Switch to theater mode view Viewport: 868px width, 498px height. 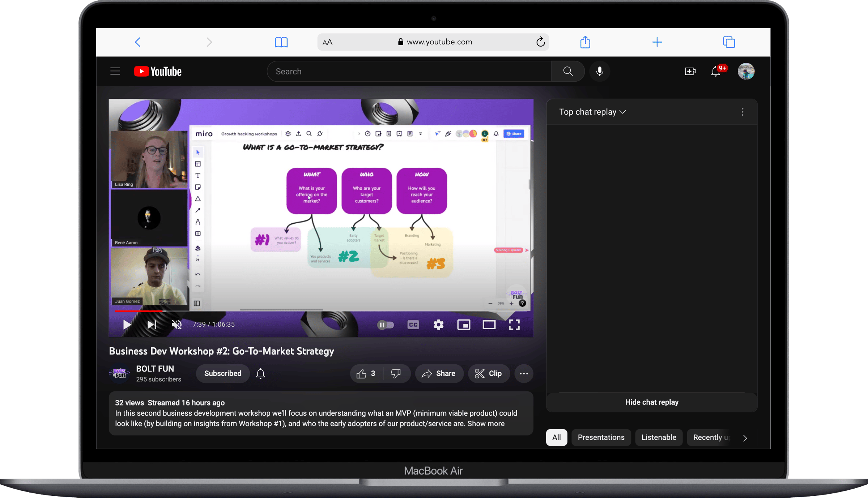pos(489,325)
